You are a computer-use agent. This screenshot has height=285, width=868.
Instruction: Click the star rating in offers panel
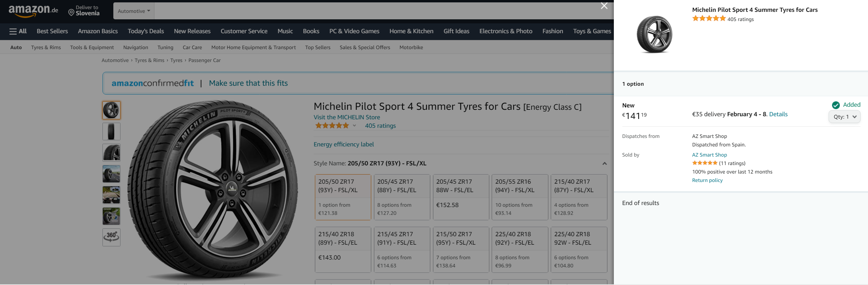pos(709,19)
